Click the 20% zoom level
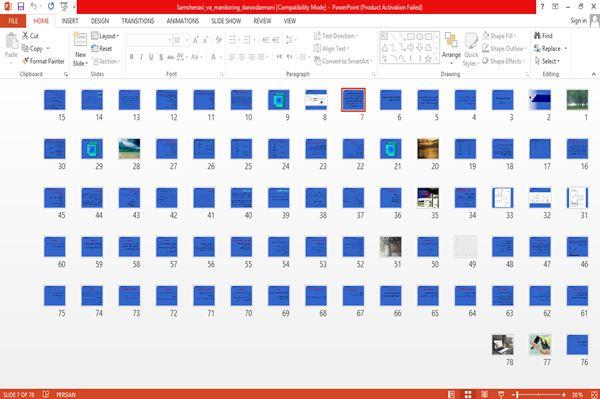The width and height of the screenshot is (600, 399). (577, 394)
